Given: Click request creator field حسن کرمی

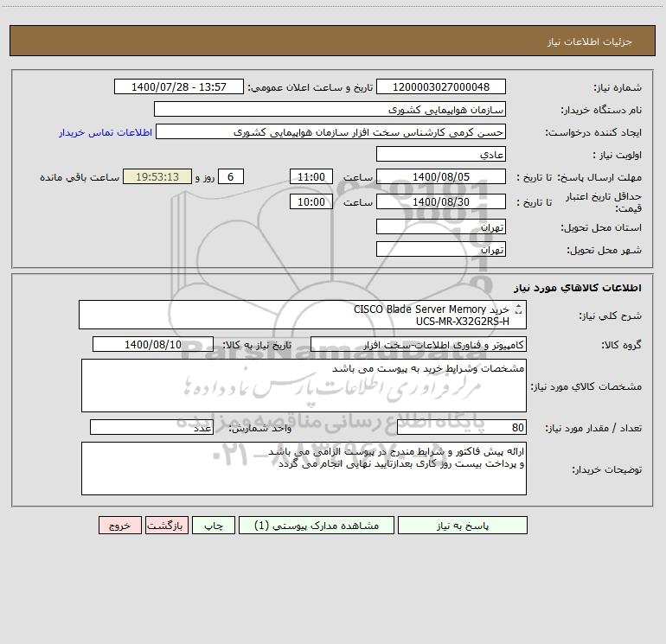Looking at the screenshot, I should pyautogui.click(x=331, y=131).
